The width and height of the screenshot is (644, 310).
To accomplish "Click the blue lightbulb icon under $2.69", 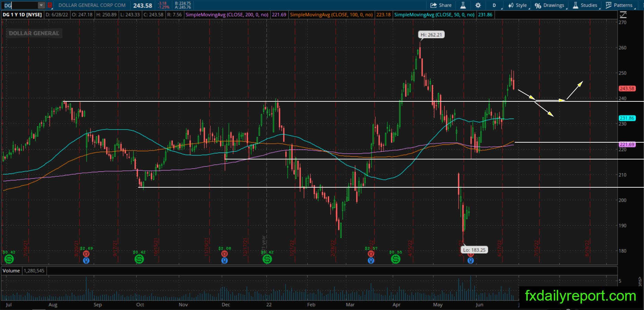I will point(86,261).
